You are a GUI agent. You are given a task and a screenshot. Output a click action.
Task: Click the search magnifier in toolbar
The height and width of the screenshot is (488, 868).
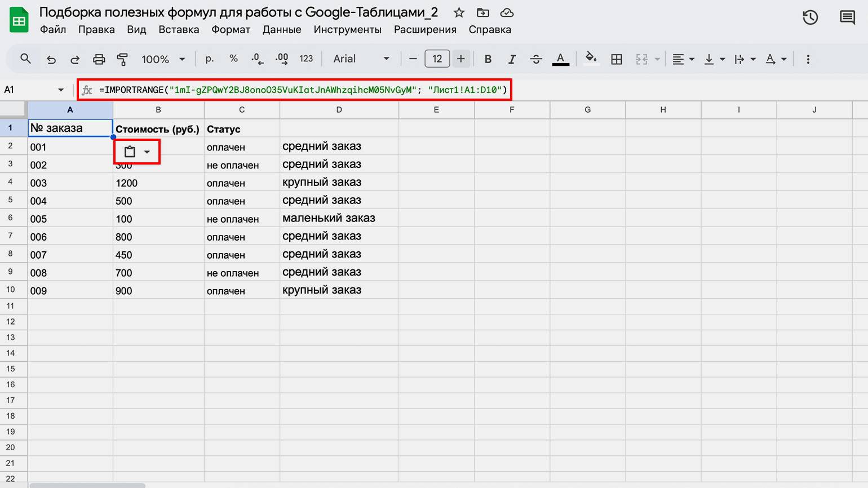25,59
